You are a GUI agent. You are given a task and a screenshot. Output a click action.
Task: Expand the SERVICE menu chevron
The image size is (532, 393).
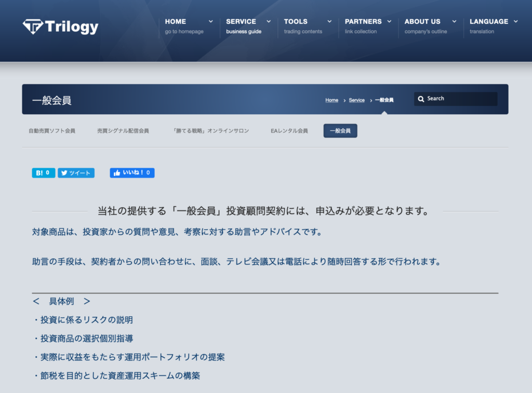tap(269, 22)
